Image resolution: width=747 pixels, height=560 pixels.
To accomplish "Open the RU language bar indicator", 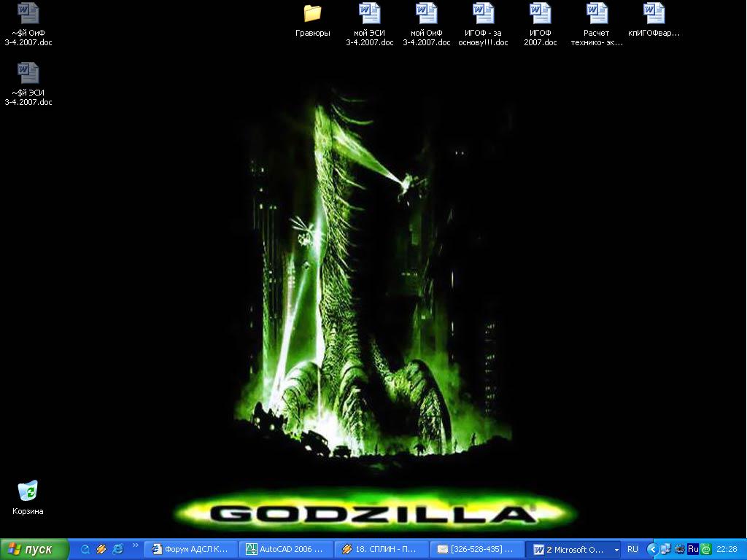I will (x=632, y=549).
